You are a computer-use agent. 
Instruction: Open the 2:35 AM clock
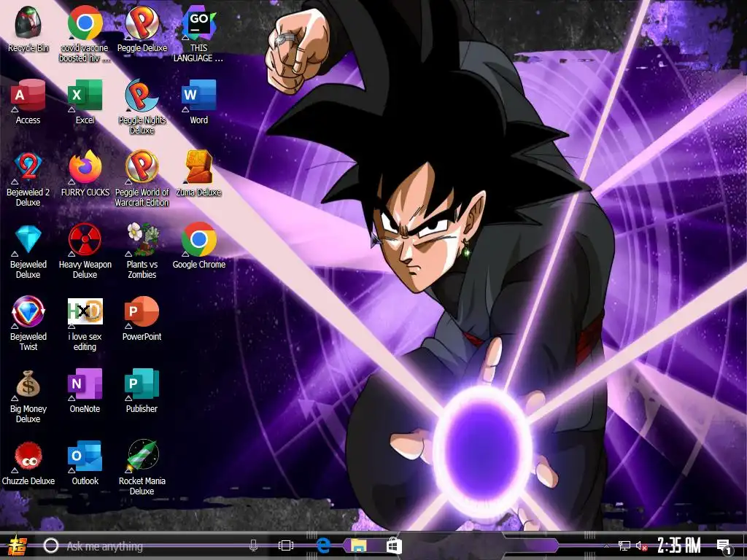[679, 545]
